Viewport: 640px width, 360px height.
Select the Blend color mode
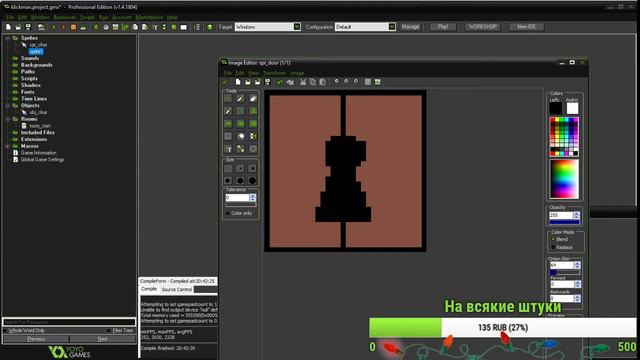(553, 239)
